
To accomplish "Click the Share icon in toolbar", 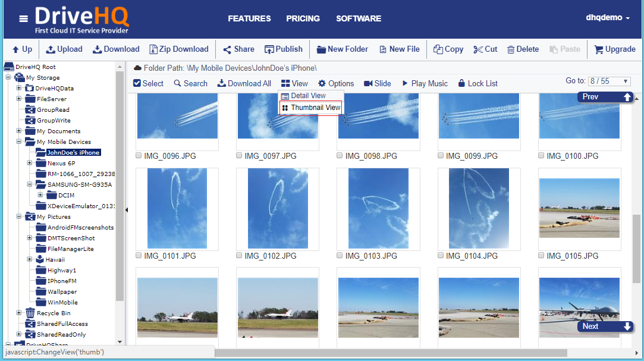I will [x=227, y=49].
